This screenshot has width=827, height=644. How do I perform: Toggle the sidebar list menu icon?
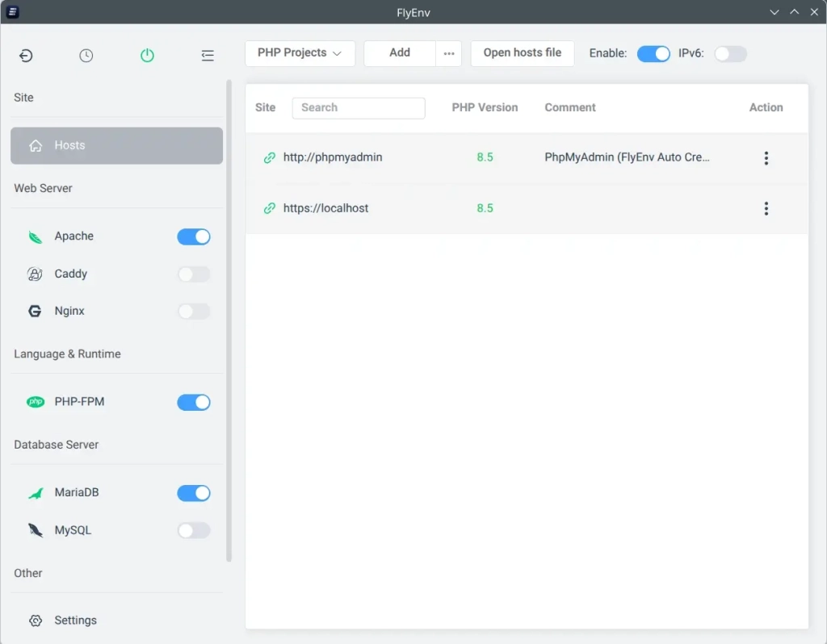pyautogui.click(x=208, y=56)
